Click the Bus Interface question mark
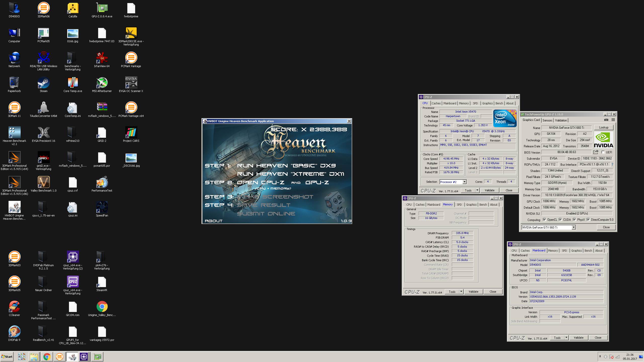 (x=612, y=164)
